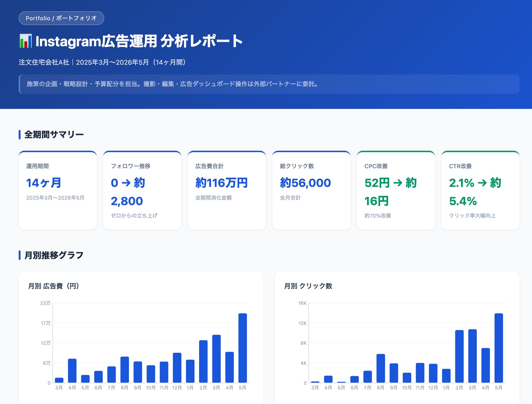Viewport: 532px width, 404px height.
Task: Click the 8月 bar in クリック数 chart
Action: coord(381,368)
